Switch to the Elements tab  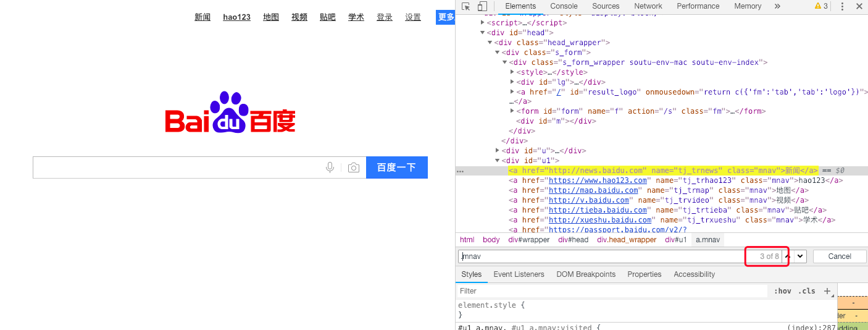(x=520, y=6)
